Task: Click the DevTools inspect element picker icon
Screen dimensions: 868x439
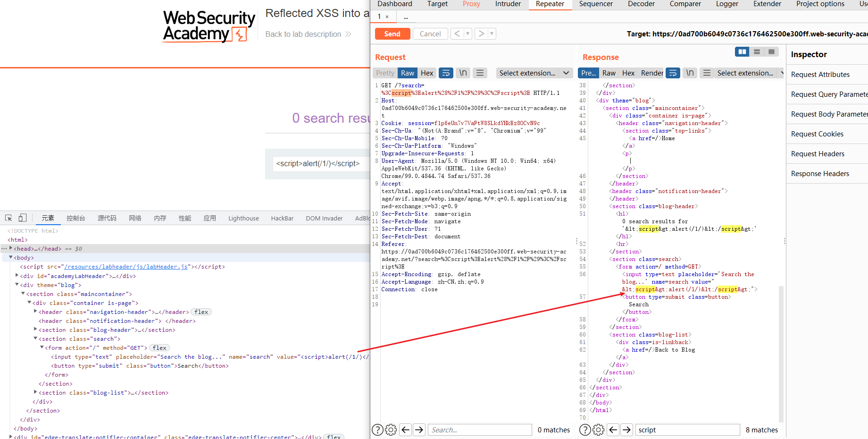Action: [x=8, y=218]
